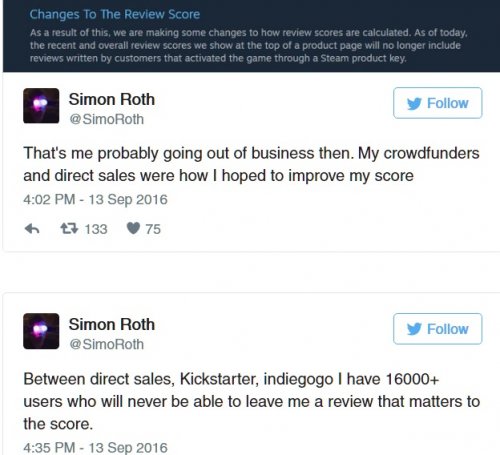The width and height of the screenshot is (500, 455).
Task: Open the @SimoRoth handle in first tweet
Action: pyautogui.click(x=106, y=119)
